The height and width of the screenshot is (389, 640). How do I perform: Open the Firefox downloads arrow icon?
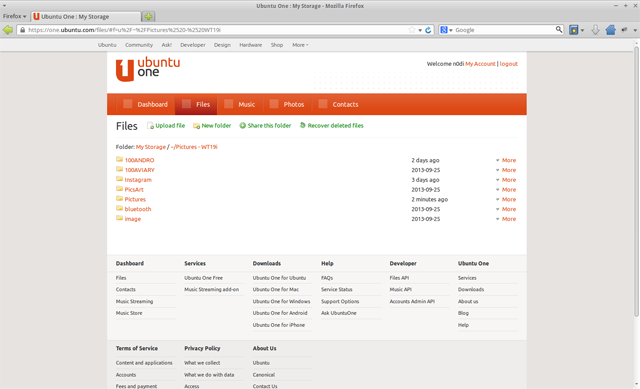click(x=595, y=30)
